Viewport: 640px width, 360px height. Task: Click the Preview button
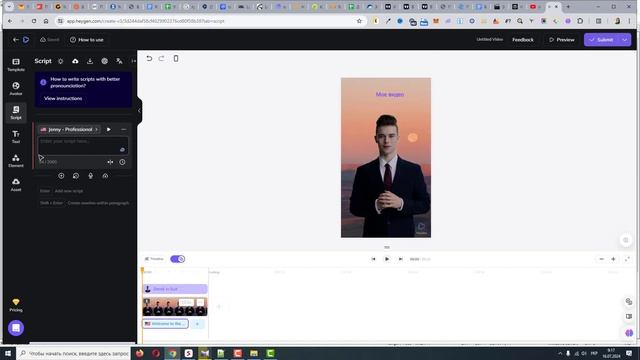coord(562,40)
